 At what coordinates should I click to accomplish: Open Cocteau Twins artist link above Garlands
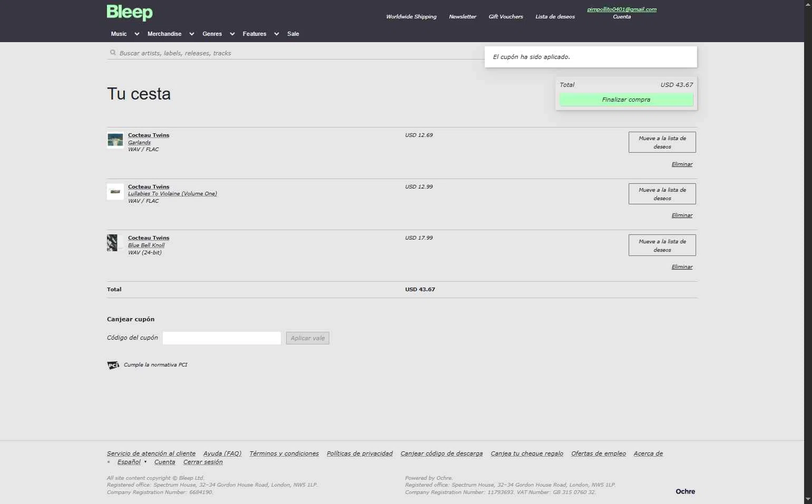click(149, 135)
